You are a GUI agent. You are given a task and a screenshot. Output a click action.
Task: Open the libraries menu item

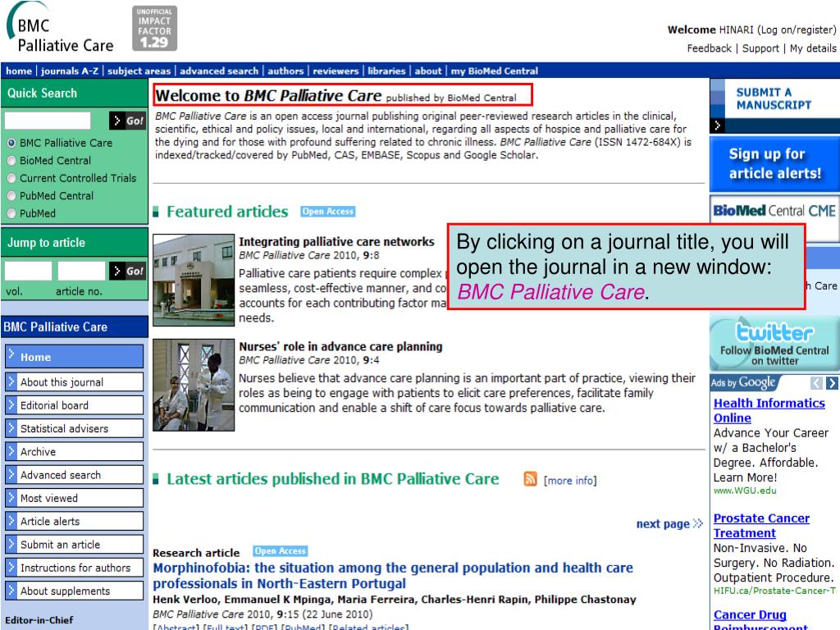pos(386,71)
